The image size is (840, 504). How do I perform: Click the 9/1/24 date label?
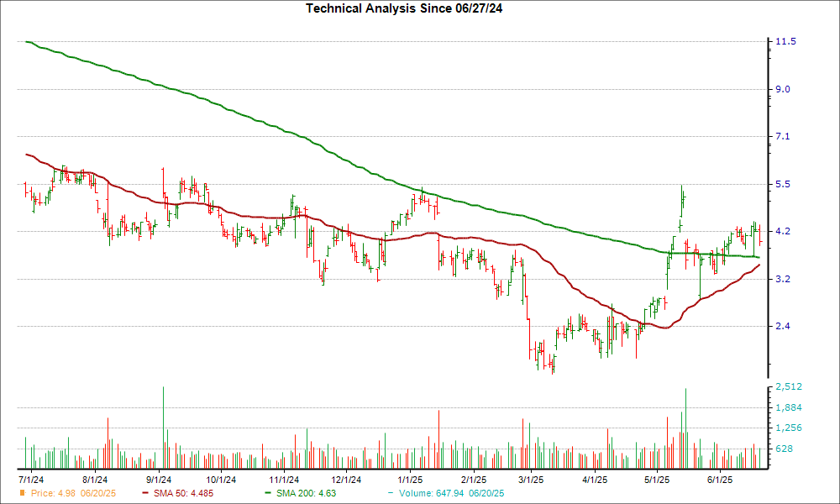pyautogui.click(x=159, y=480)
